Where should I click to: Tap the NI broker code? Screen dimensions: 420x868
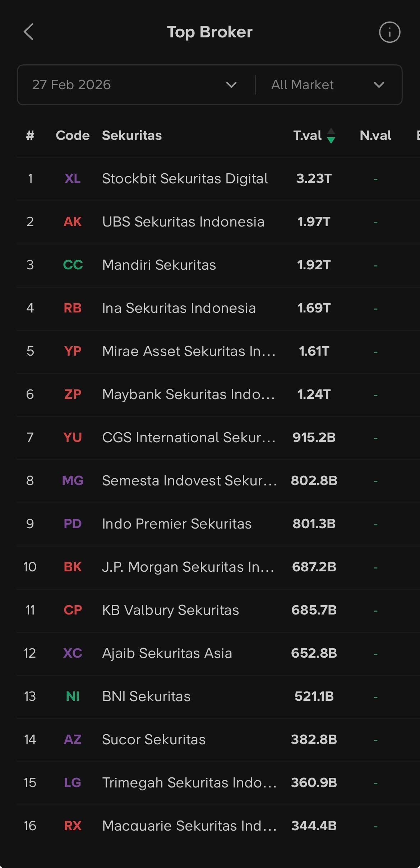click(x=73, y=696)
